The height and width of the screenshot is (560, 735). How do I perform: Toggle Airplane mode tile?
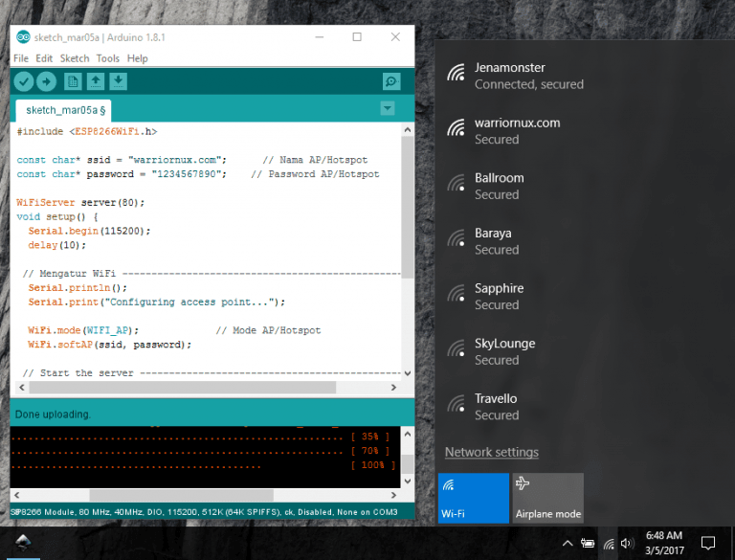pos(547,498)
